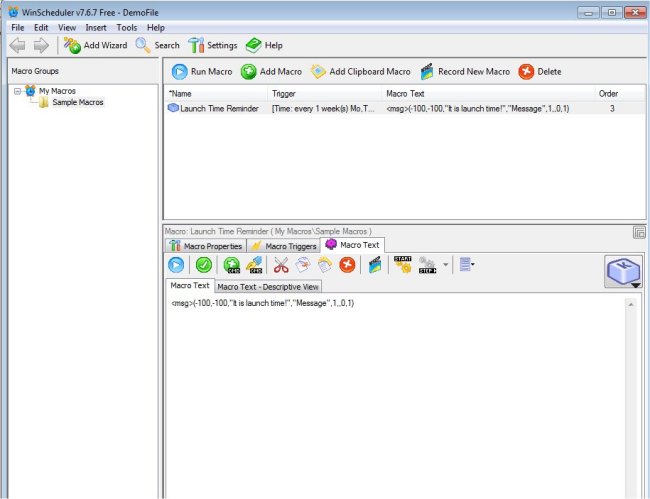Open the View menu
Image resolution: width=650 pixels, height=499 pixels.
pos(67,27)
